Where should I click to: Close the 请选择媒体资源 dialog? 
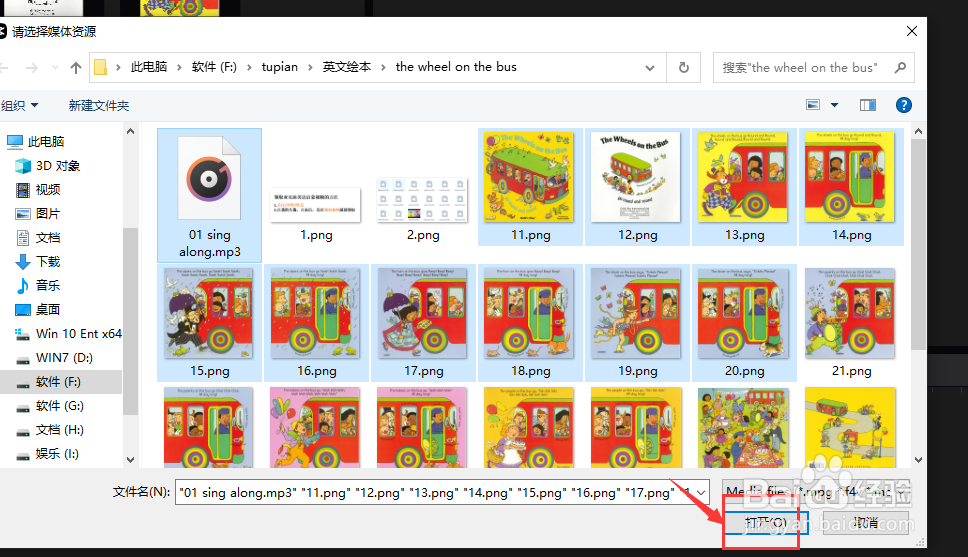click(x=911, y=31)
